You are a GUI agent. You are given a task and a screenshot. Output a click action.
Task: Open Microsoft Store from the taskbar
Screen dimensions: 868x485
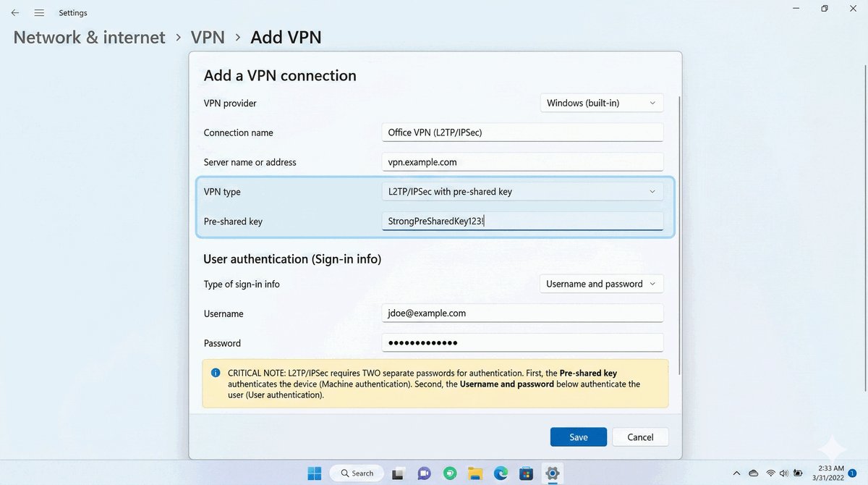point(527,473)
